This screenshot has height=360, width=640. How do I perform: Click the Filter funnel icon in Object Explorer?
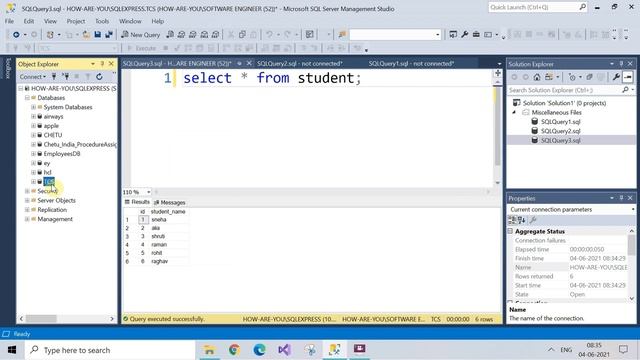87,76
